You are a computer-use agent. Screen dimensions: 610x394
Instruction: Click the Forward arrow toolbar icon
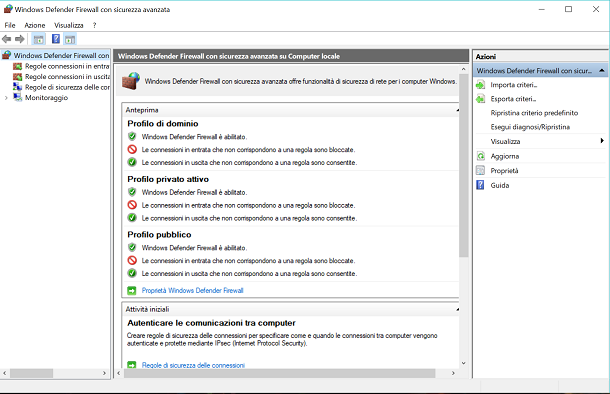point(19,39)
